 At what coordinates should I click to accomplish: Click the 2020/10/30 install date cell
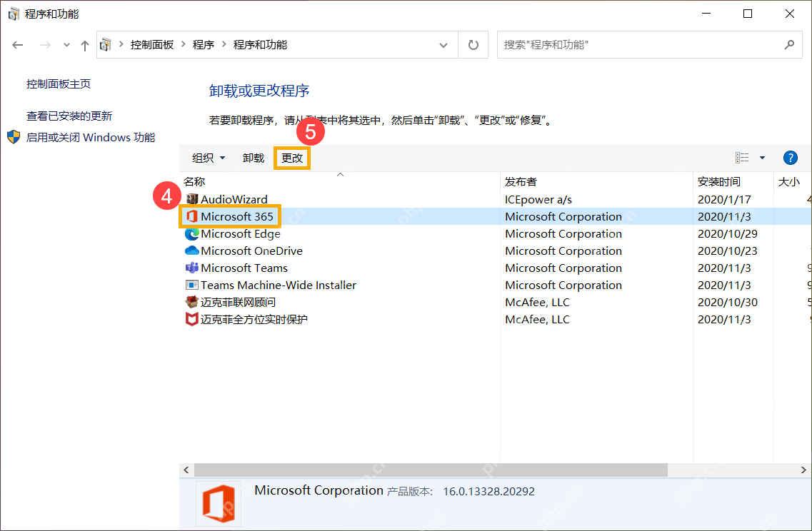(x=728, y=302)
